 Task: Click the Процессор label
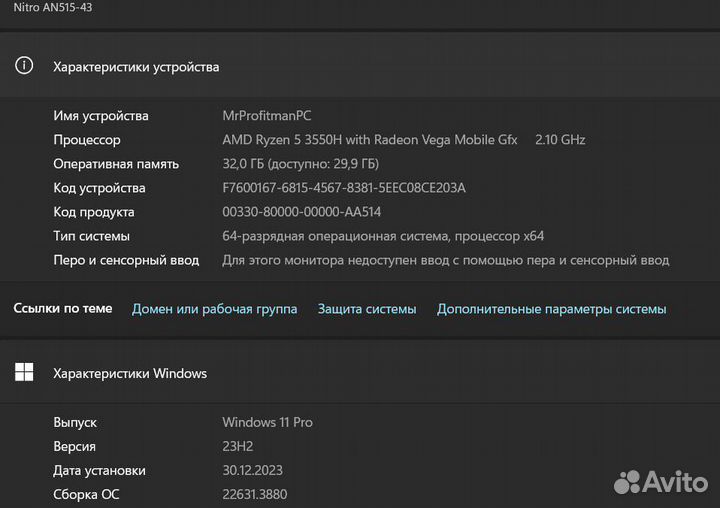pyautogui.click(x=87, y=140)
